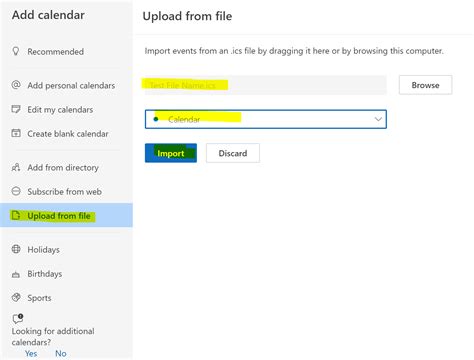Click the Subscribe from web icon
Screen dimensions: 474x360
coord(16,191)
